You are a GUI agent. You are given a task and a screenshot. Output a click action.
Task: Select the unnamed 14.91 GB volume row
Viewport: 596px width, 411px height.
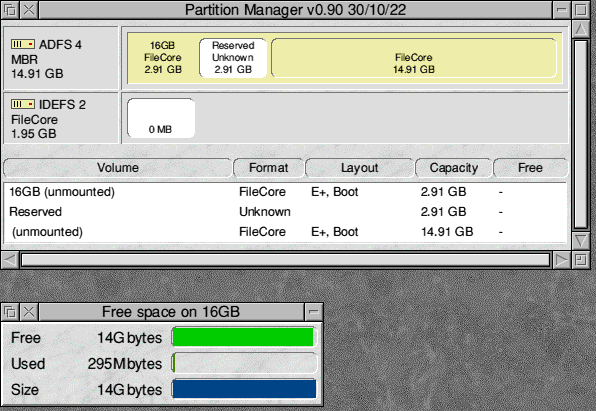coord(285,232)
